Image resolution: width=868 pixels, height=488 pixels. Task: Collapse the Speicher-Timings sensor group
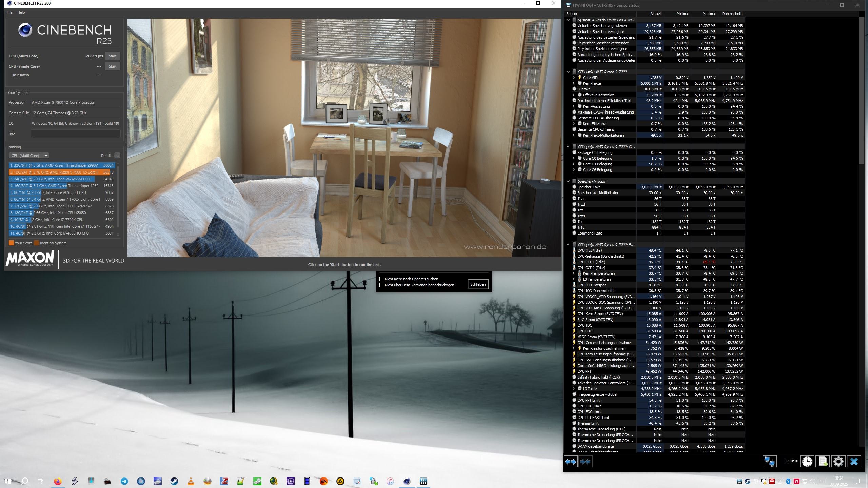568,181
